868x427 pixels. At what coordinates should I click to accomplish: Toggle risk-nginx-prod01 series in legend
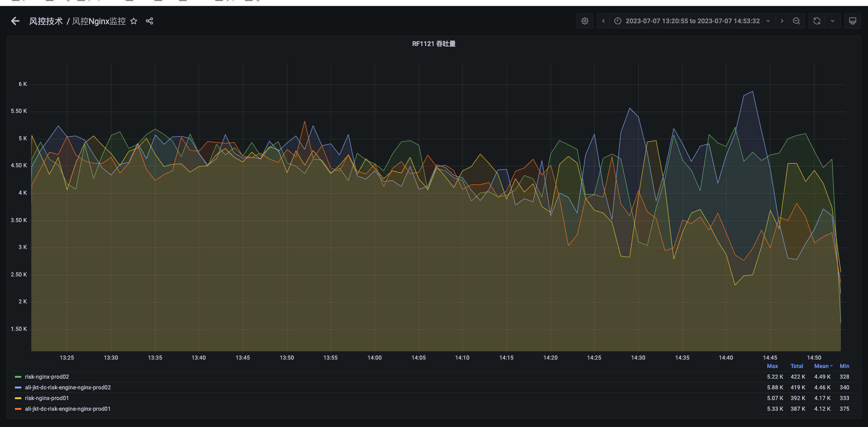47,398
